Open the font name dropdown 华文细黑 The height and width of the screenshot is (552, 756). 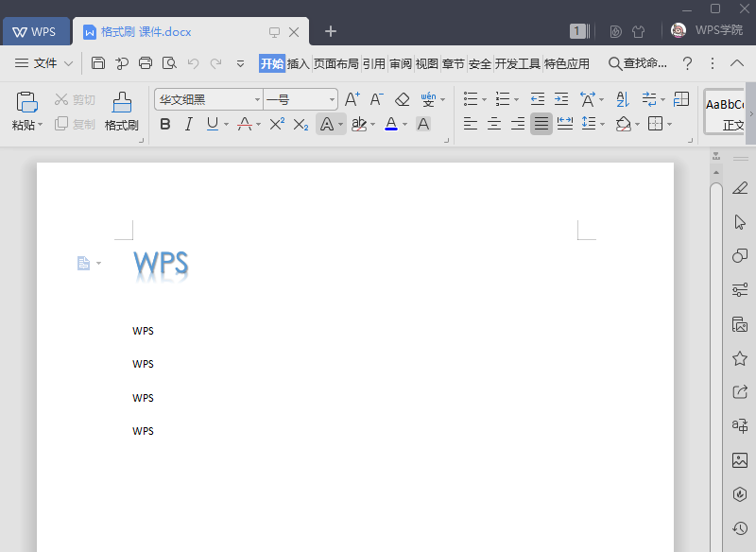click(257, 99)
